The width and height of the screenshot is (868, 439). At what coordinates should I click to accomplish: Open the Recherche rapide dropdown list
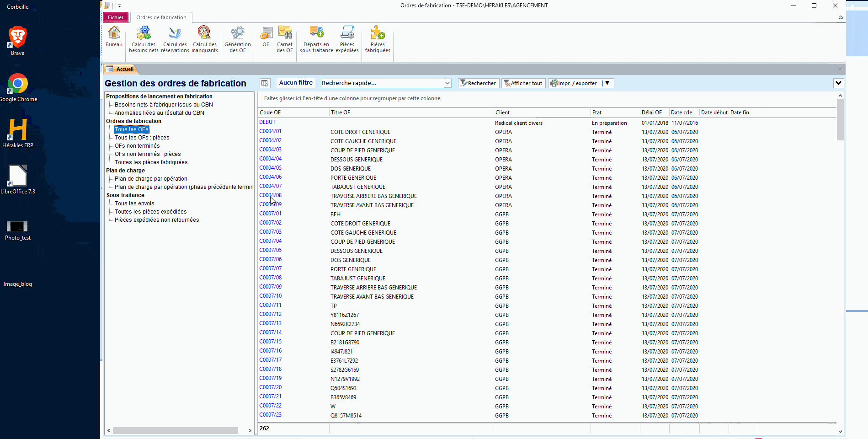click(447, 83)
